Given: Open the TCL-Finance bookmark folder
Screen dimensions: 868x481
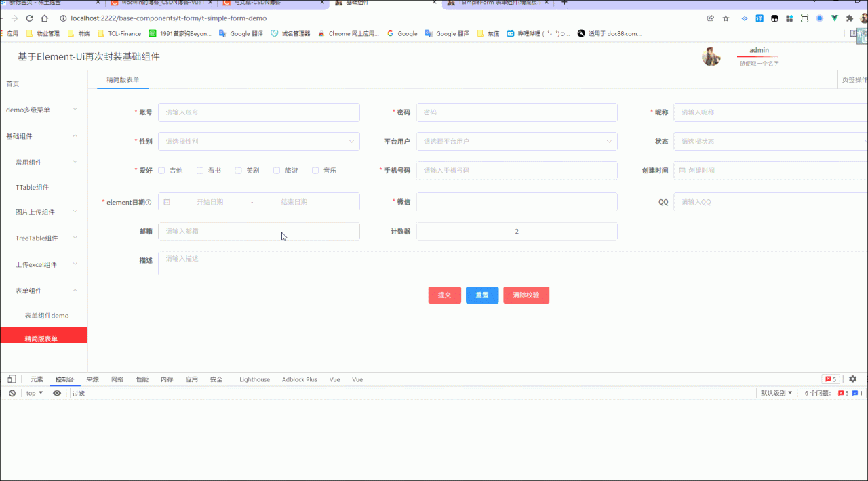Looking at the screenshot, I should click(119, 33).
